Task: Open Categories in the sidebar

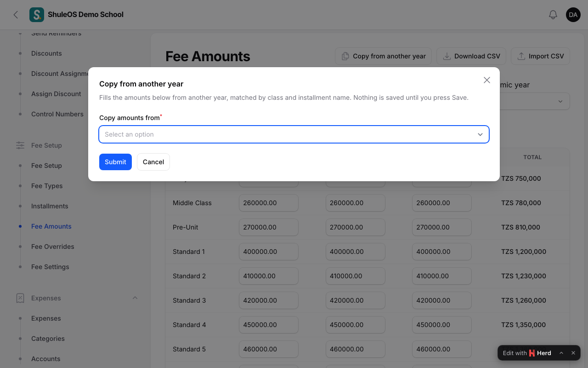Action: 48,339
